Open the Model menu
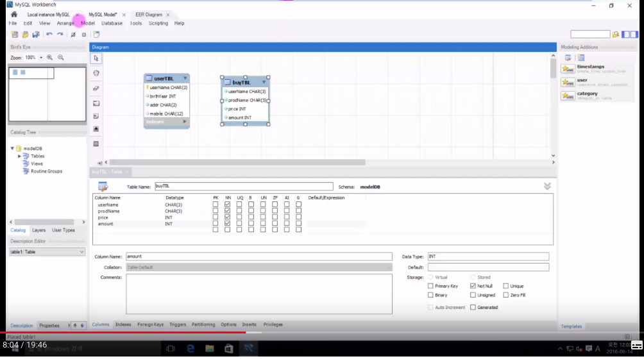The width and height of the screenshot is (644, 361). (87, 24)
